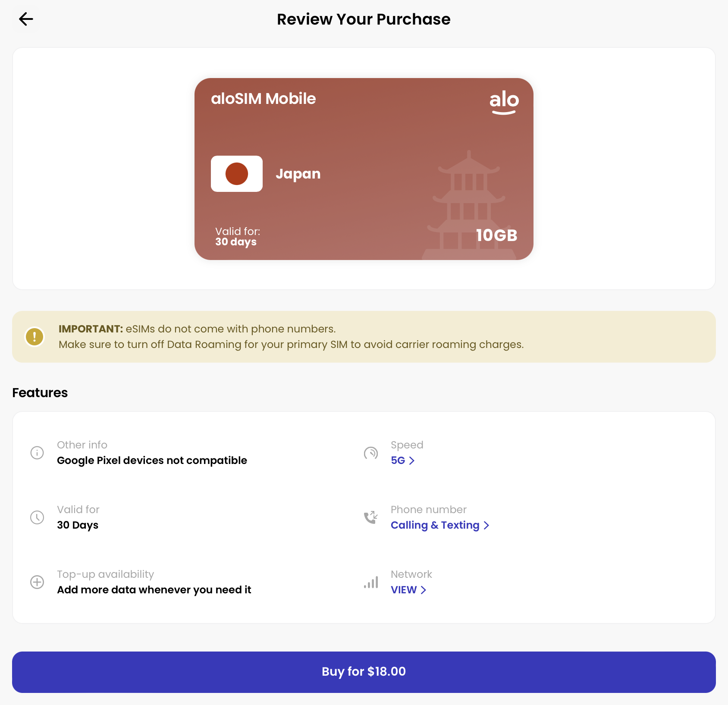This screenshot has height=705, width=728.
Task: Click the network signal bars icon
Action: click(371, 582)
